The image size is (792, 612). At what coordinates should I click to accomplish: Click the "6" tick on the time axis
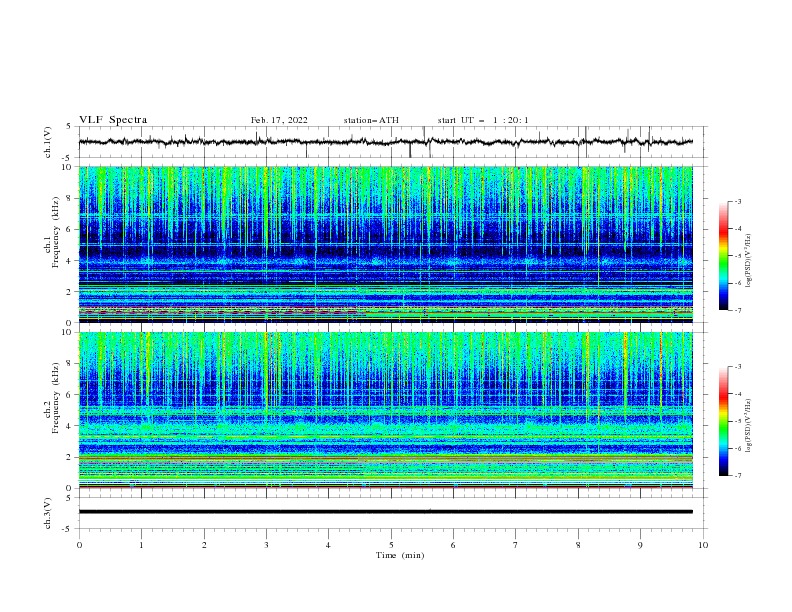pyautogui.click(x=454, y=545)
